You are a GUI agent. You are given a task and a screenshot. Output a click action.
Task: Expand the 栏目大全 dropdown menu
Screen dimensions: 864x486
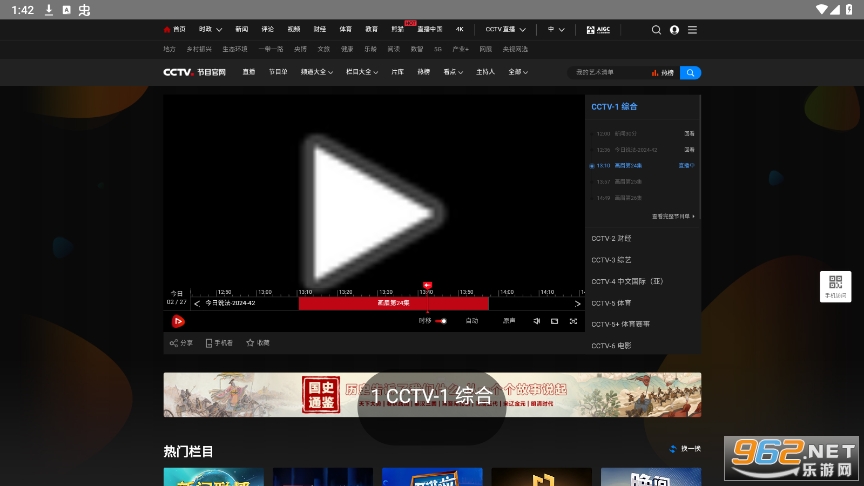361,72
